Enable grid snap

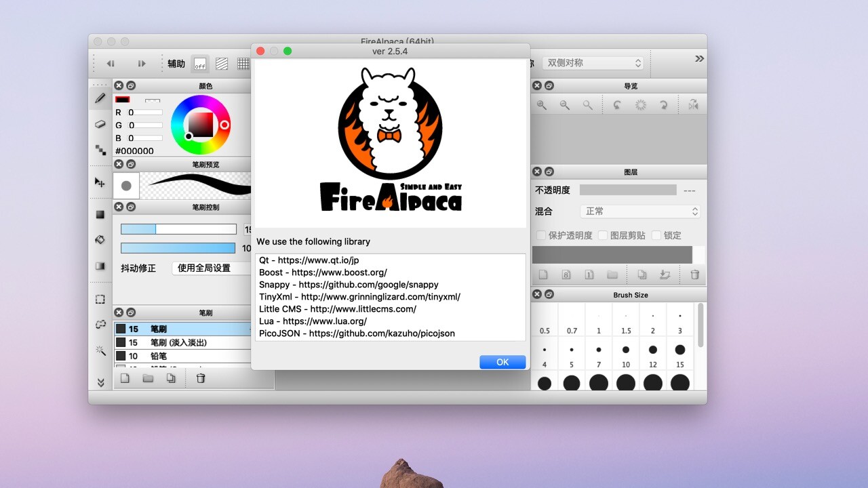(x=243, y=64)
